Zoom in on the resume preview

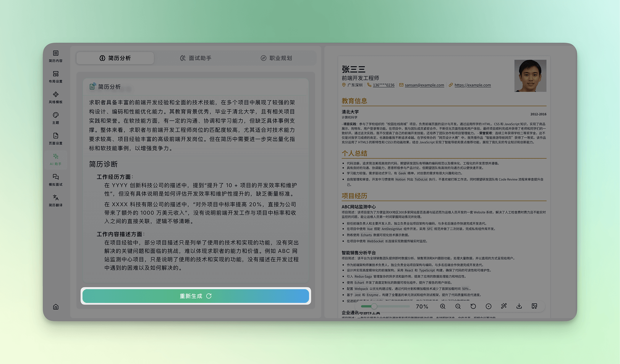[x=443, y=306]
